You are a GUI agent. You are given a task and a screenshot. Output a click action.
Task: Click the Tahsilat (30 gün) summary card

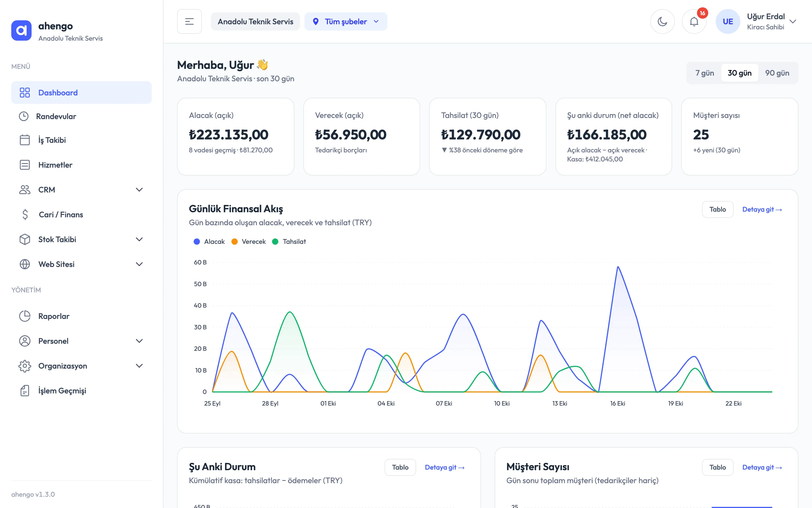[x=487, y=136]
